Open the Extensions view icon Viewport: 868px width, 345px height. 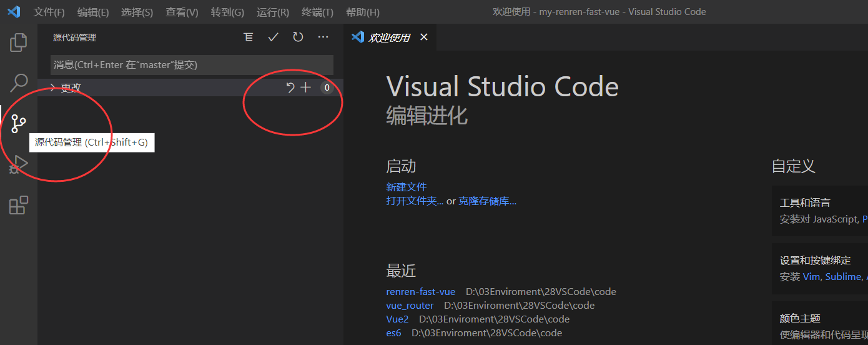(19, 205)
